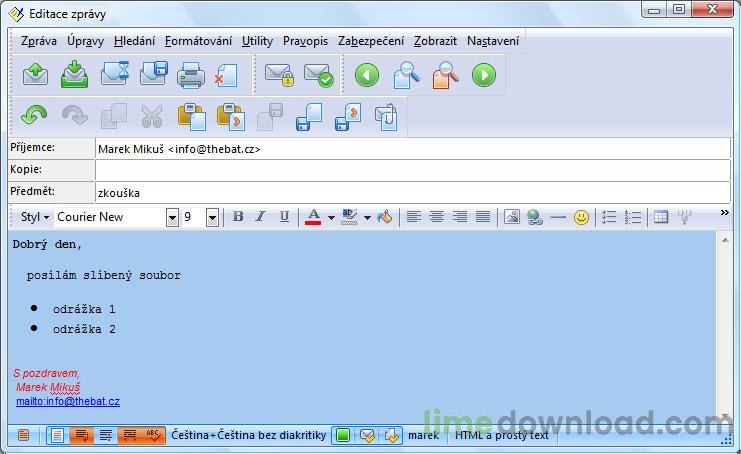This screenshot has height=454, width=741.
Task: Click the put-in-Outbox green tray icon
Action: [x=75, y=75]
